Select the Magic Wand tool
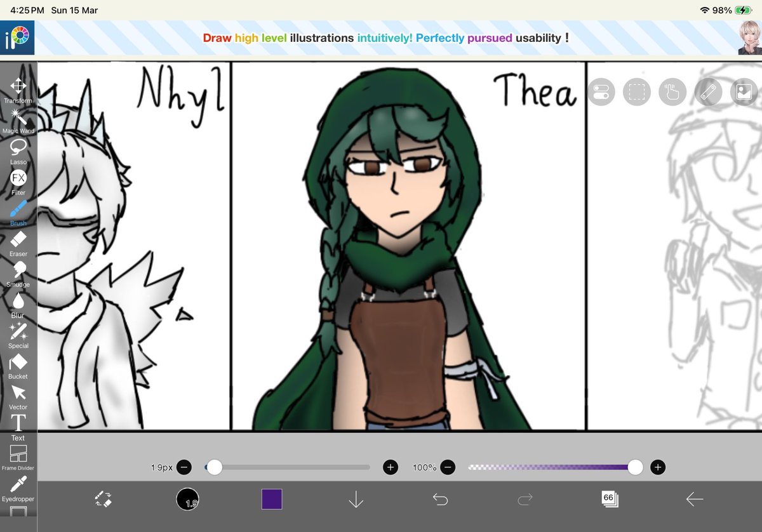This screenshot has width=762, height=532. [x=18, y=121]
